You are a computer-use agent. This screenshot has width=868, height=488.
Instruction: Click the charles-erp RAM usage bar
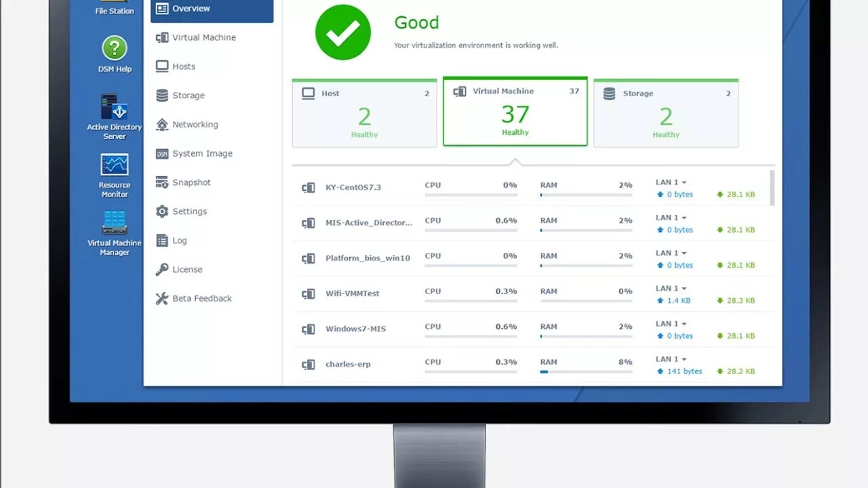click(586, 371)
